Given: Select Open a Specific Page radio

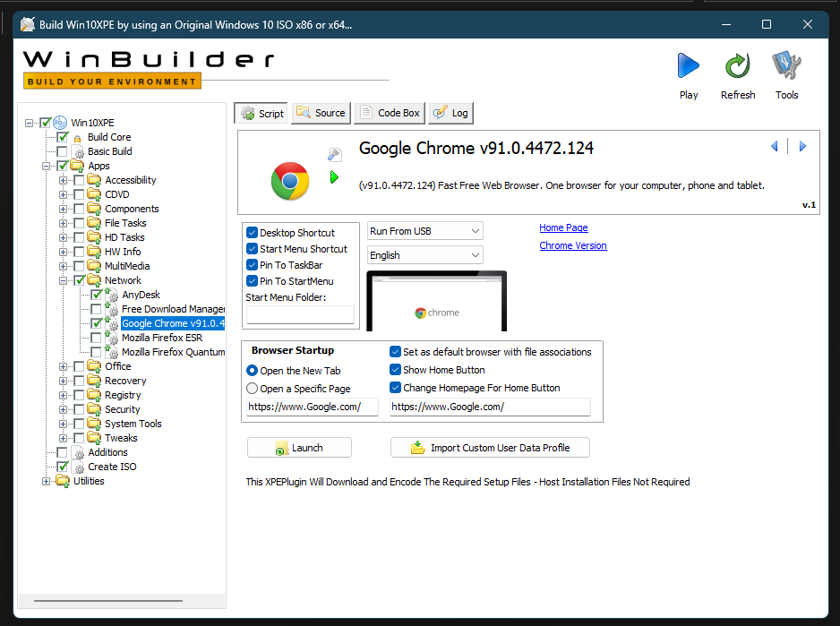Looking at the screenshot, I should [x=252, y=388].
